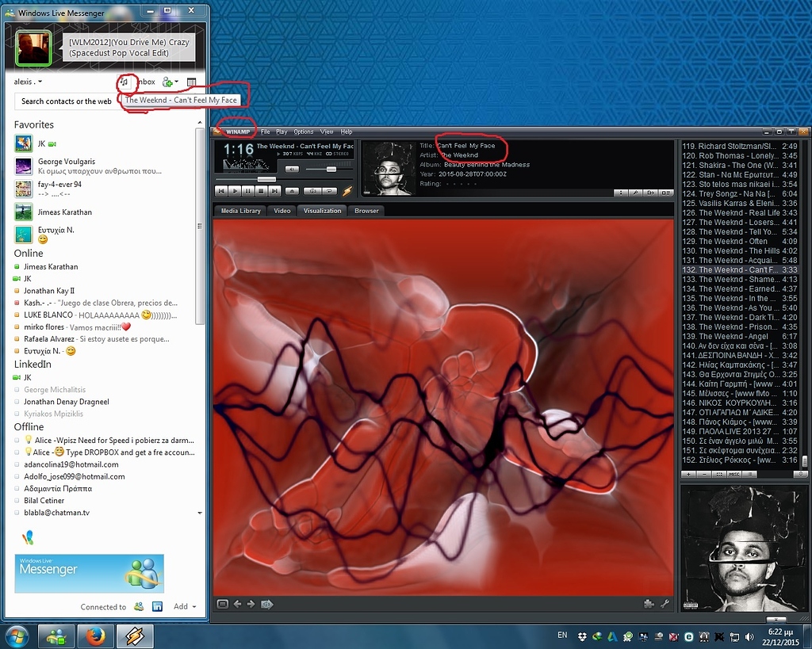Toggle repeat mode in Winamp

[x=331, y=191]
